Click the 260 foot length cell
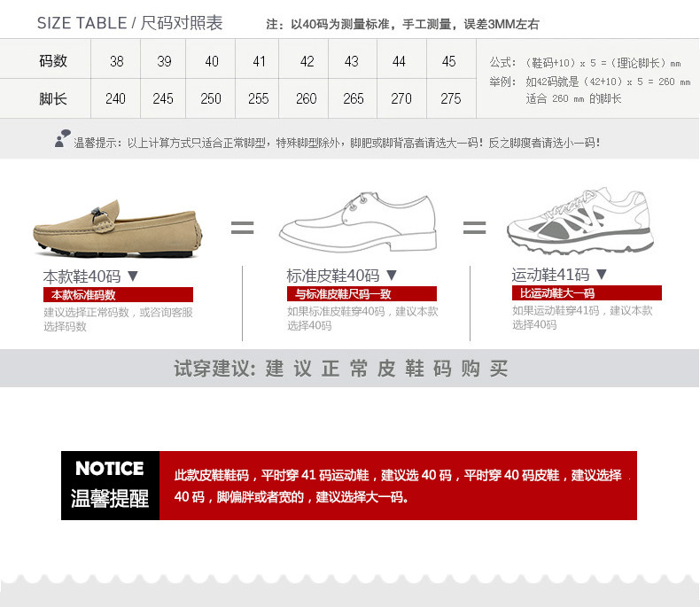 307,98
